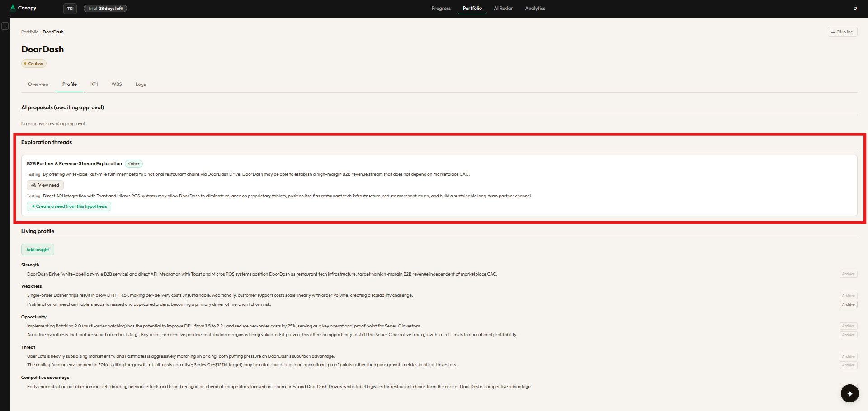Archive the single-order Dasher trips weakness
Viewport: 868px width, 411px height.
[848, 296]
